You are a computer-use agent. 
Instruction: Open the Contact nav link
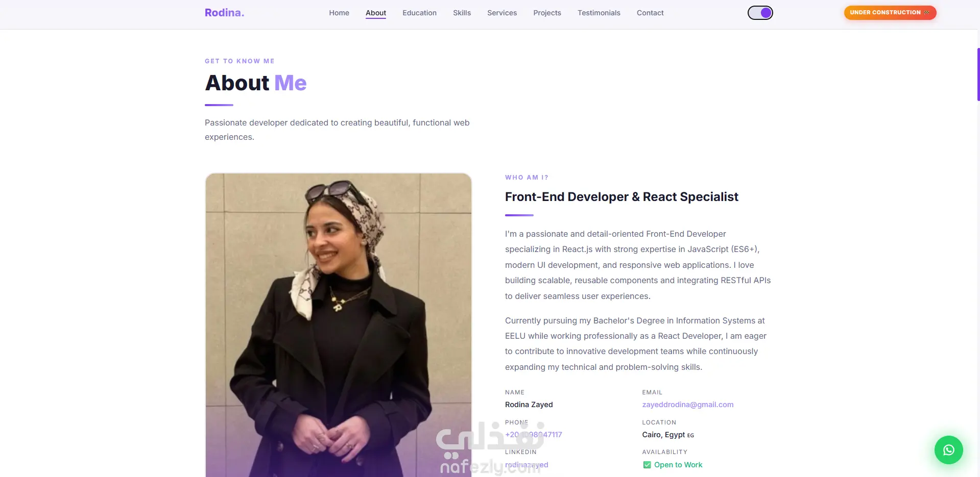click(650, 13)
